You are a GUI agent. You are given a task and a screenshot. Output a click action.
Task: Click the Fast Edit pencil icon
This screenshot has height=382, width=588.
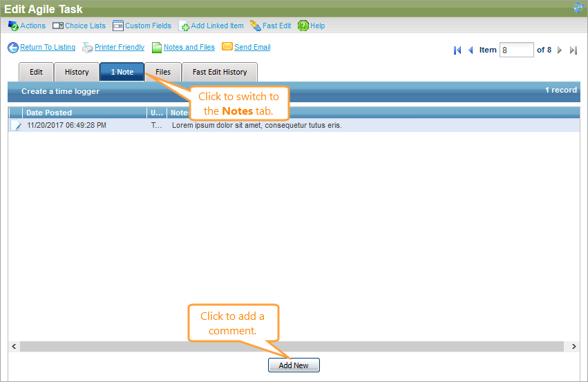256,26
